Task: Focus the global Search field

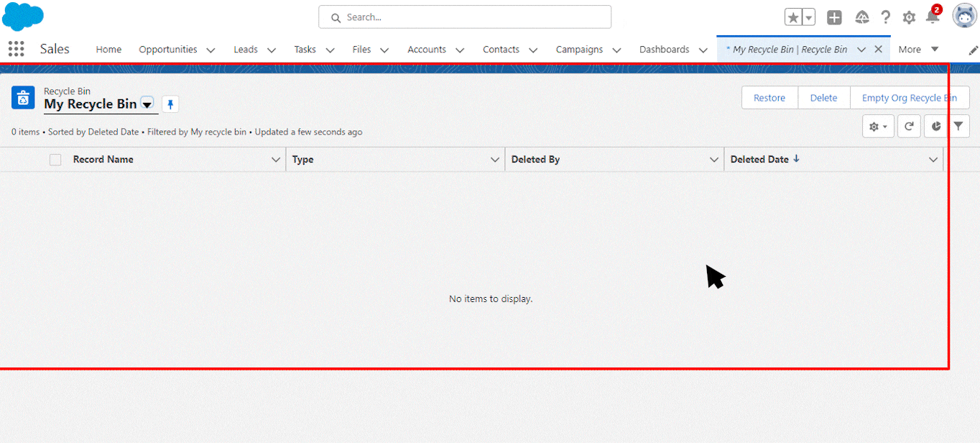Action: 465,17
